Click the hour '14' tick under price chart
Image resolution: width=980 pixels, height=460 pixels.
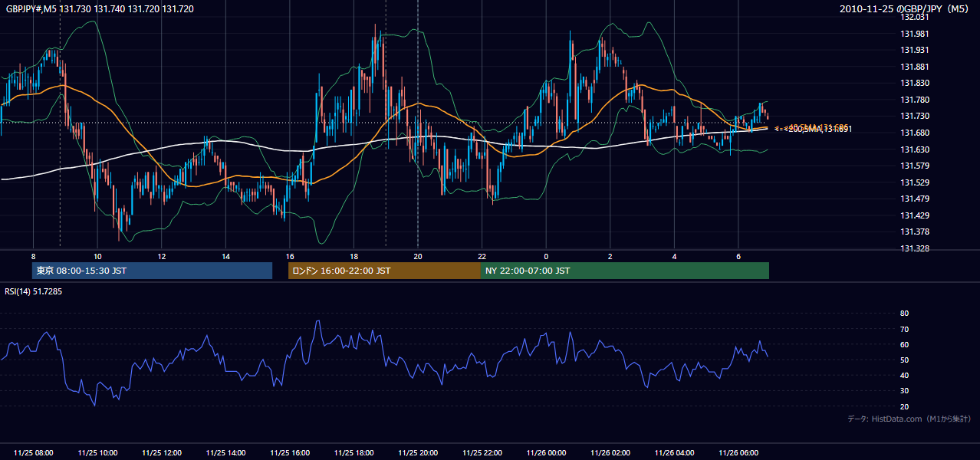point(225,255)
